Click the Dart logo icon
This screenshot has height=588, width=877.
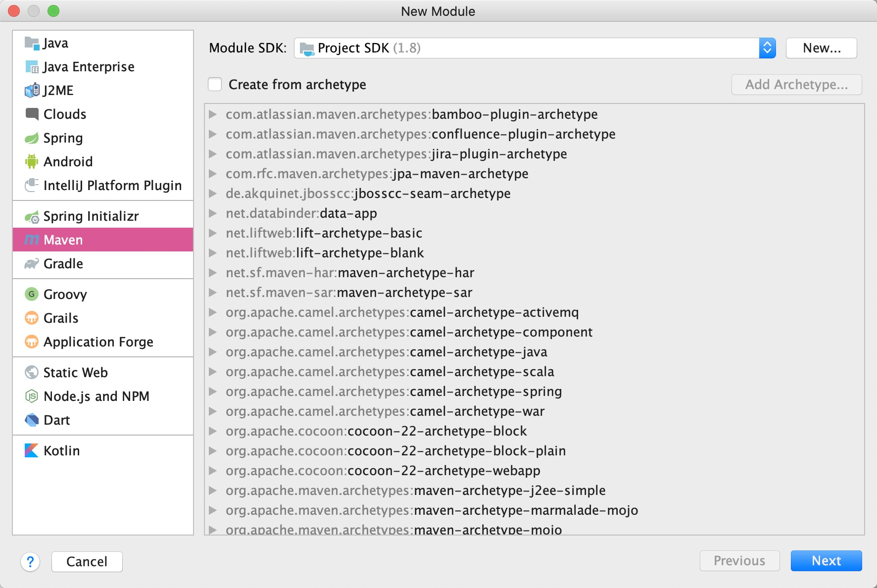pyautogui.click(x=32, y=420)
